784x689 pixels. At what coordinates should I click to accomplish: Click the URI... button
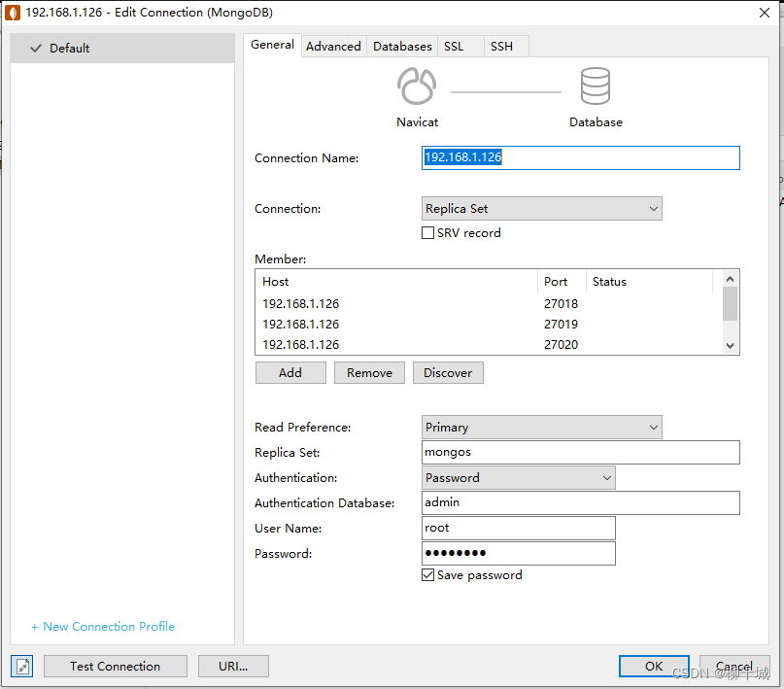pos(233,666)
